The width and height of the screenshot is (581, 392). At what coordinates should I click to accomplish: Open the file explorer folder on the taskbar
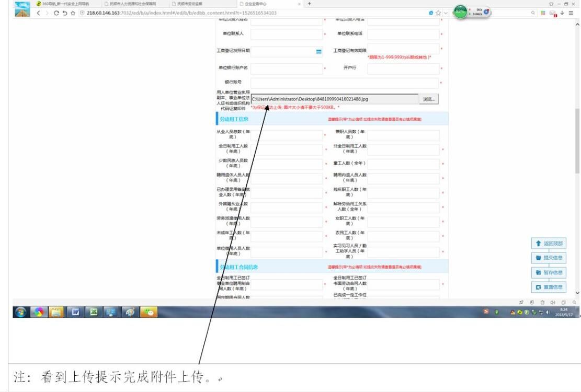56,312
